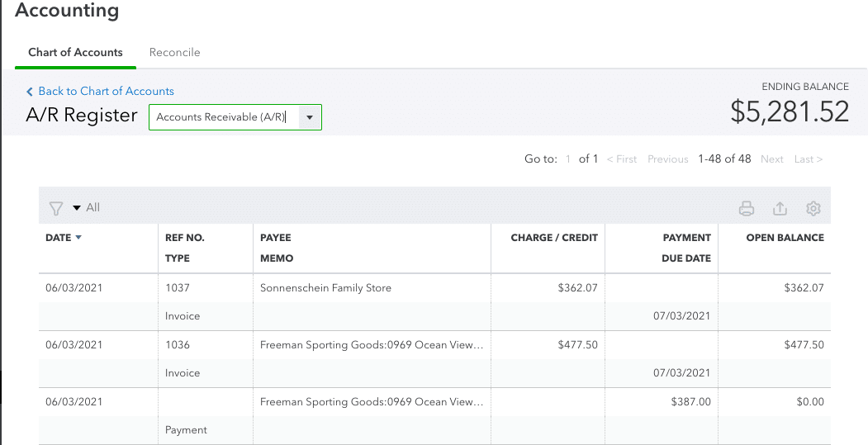Click the DUE DATE column subheader
The image size is (868, 445).
(x=685, y=258)
